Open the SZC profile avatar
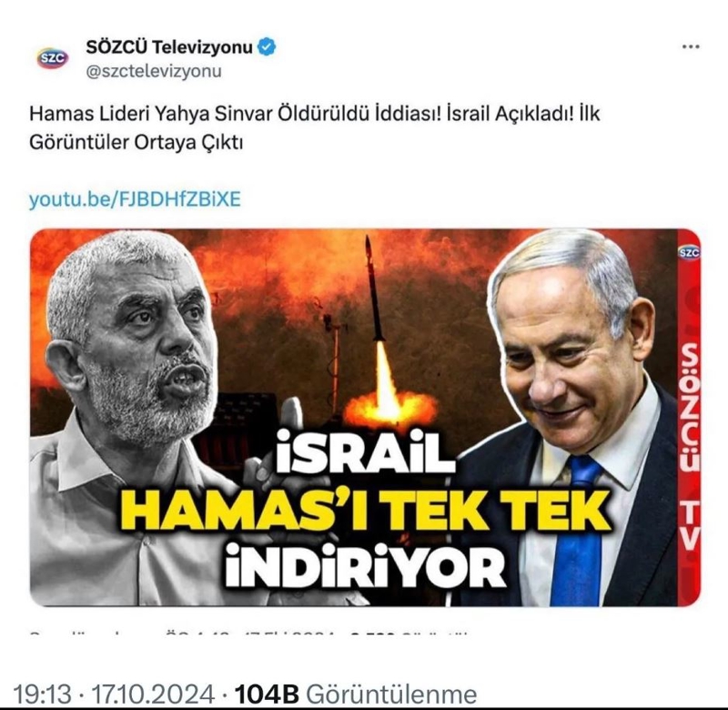This screenshot has height=710, width=728. (x=53, y=58)
